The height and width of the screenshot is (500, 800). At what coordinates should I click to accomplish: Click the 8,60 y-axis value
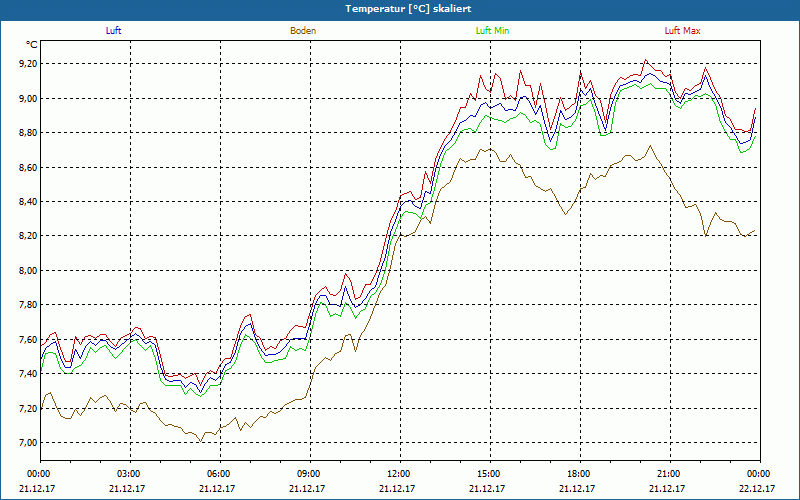tap(29, 167)
